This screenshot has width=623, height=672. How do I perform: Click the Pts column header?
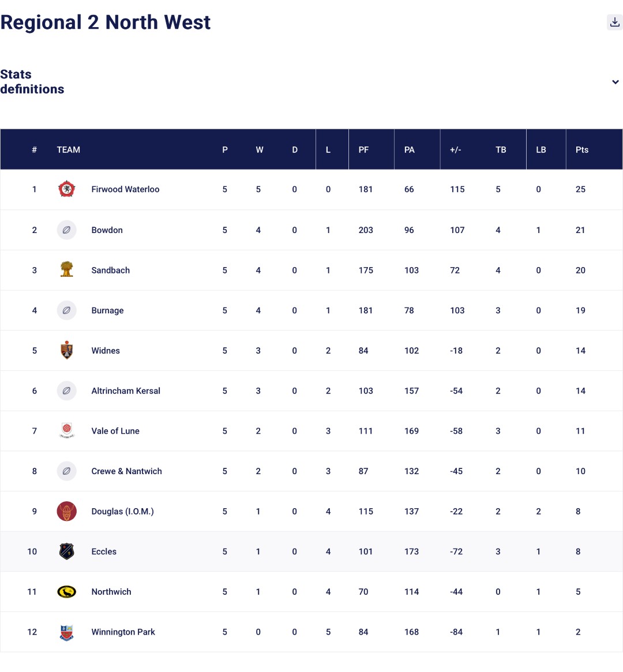click(581, 150)
